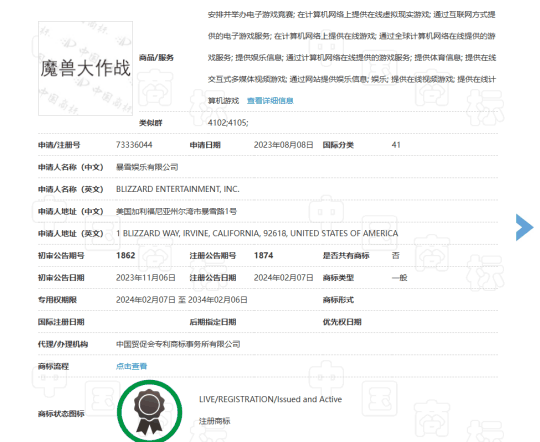This screenshot has height=442, width=540.
Task: Click the 类似群 label
Action: (150, 123)
